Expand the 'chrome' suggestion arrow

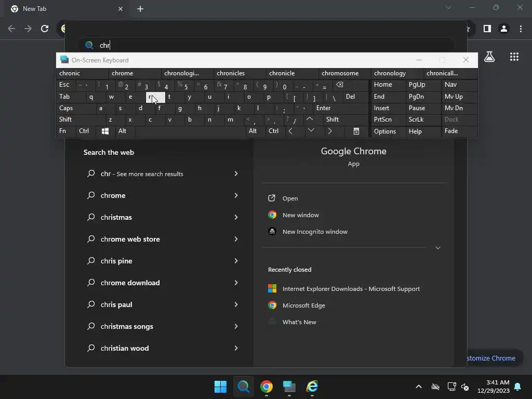236,195
